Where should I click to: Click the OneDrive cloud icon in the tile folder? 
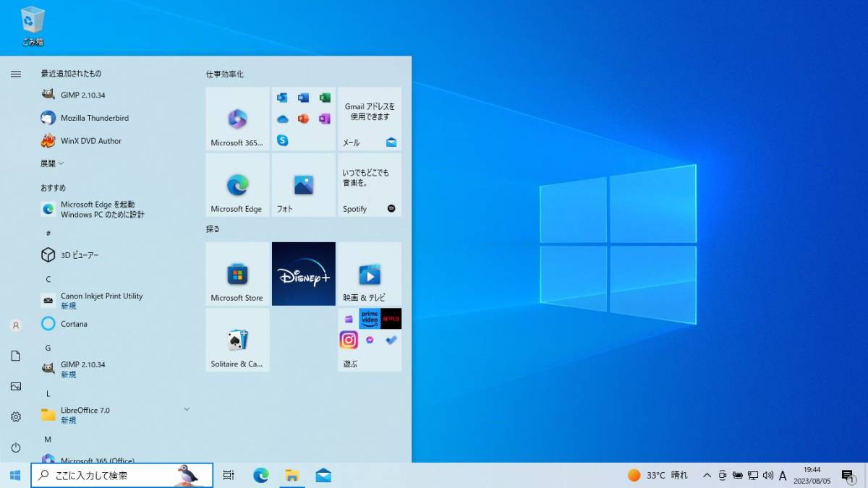282,119
